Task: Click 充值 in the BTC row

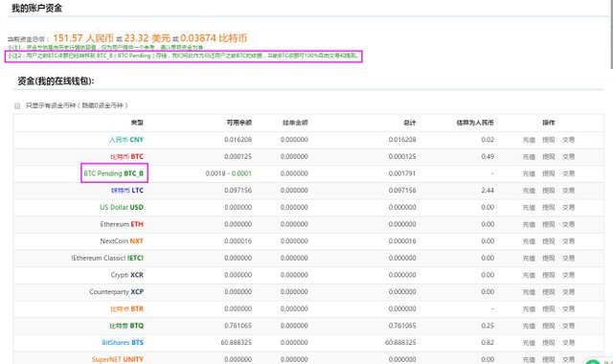Action: coord(529,156)
